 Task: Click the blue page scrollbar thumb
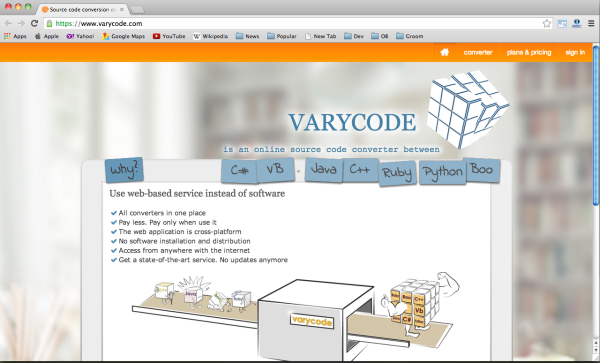596,126
